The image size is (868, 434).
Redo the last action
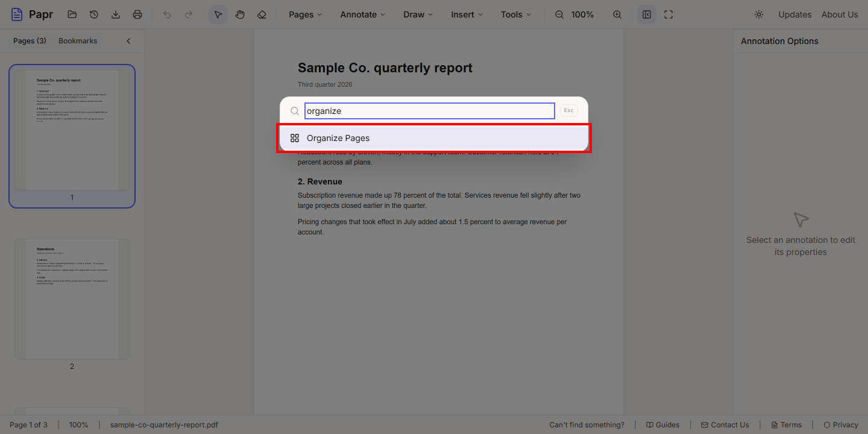pyautogui.click(x=189, y=14)
